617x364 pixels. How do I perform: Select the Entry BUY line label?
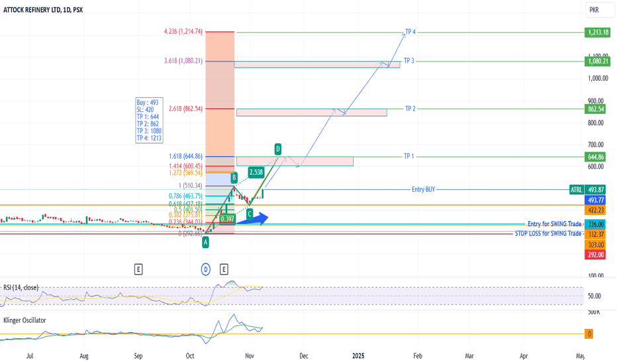point(424,189)
